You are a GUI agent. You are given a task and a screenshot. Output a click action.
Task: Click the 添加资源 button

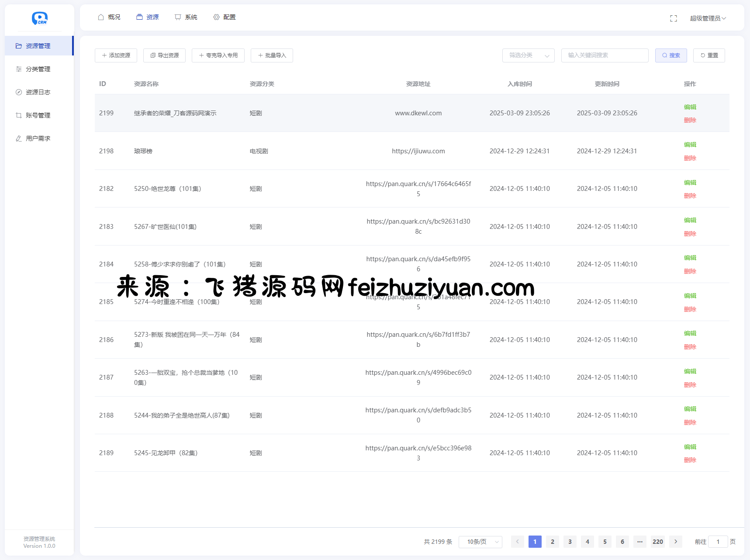tap(116, 55)
